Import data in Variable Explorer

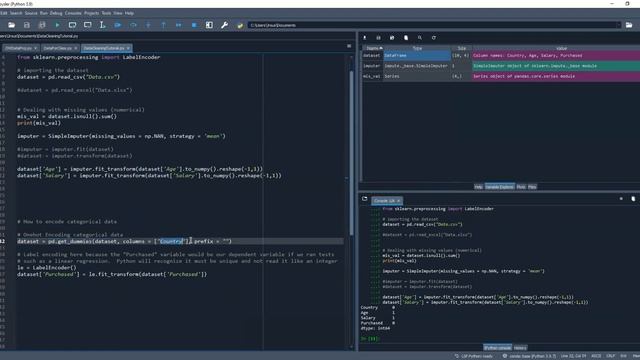pos(364,38)
